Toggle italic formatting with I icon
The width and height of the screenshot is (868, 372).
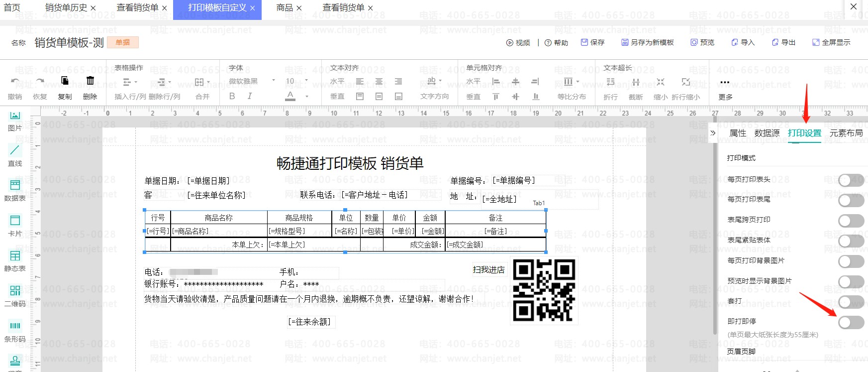[x=249, y=96]
